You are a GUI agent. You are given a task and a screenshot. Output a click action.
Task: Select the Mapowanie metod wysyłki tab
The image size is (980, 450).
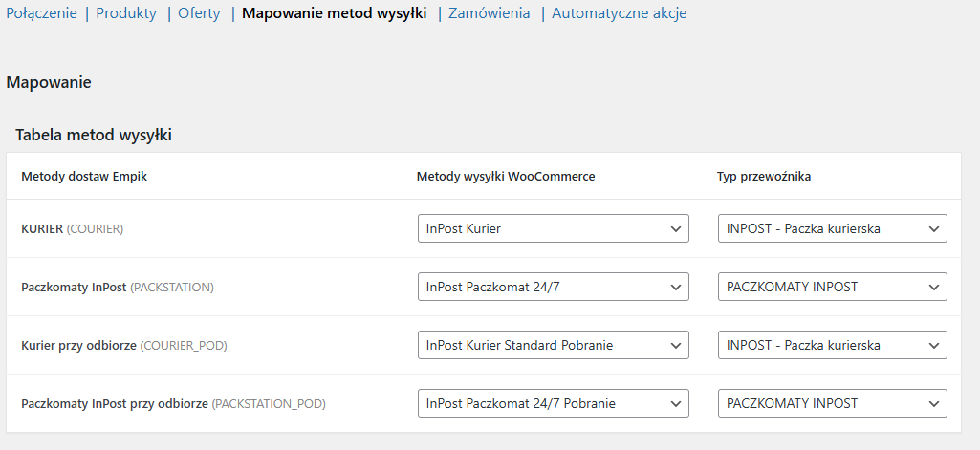[x=335, y=13]
